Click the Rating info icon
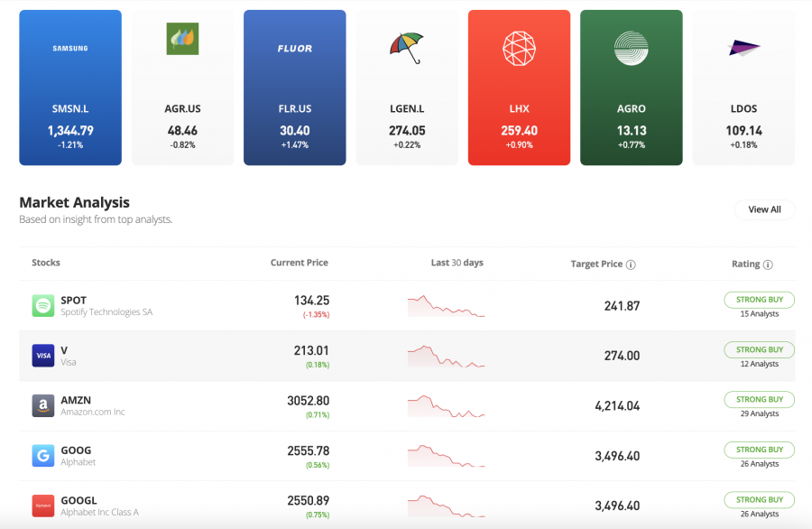812x529 pixels. (x=768, y=264)
